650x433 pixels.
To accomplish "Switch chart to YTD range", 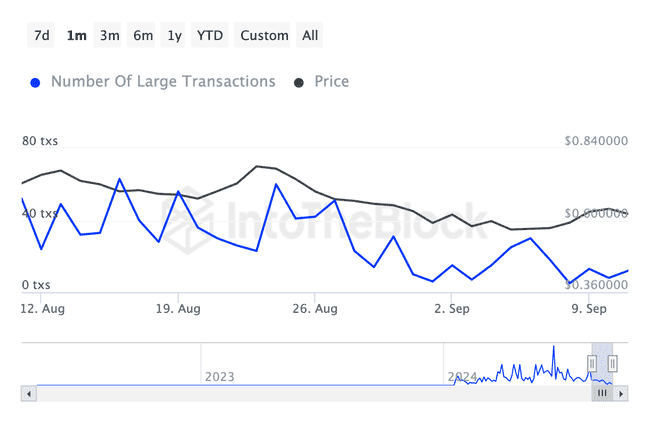I will pyautogui.click(x=210, y=36).
